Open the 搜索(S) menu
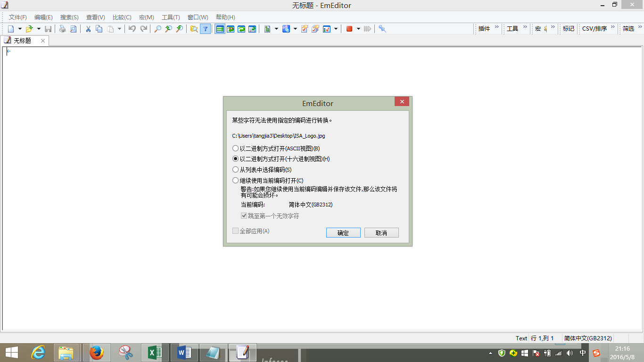Viewport: 644px width, 362px height. click(x=69, y=17)
